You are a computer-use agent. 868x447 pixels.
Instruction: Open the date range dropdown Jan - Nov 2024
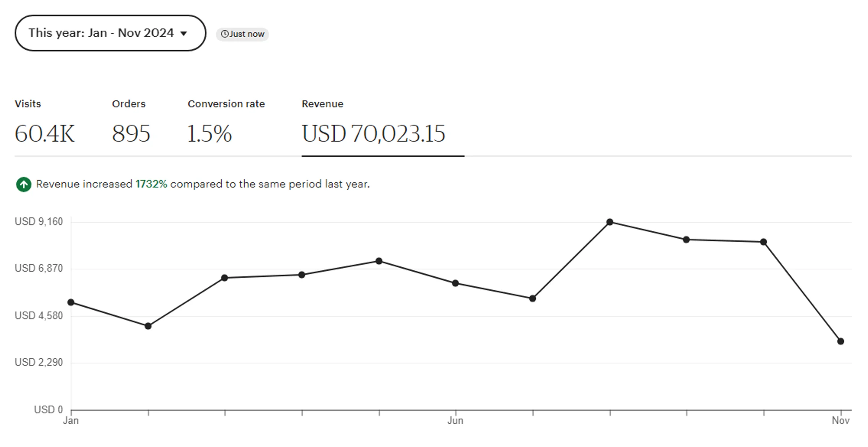110,33
